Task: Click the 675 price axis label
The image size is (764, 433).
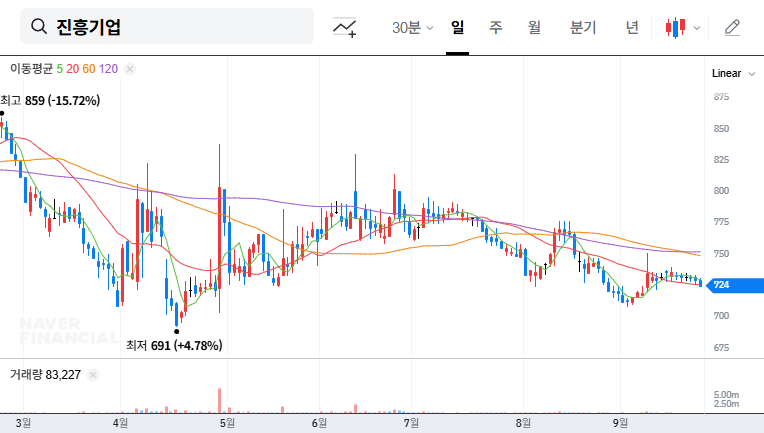Action: tap(721, 348)
